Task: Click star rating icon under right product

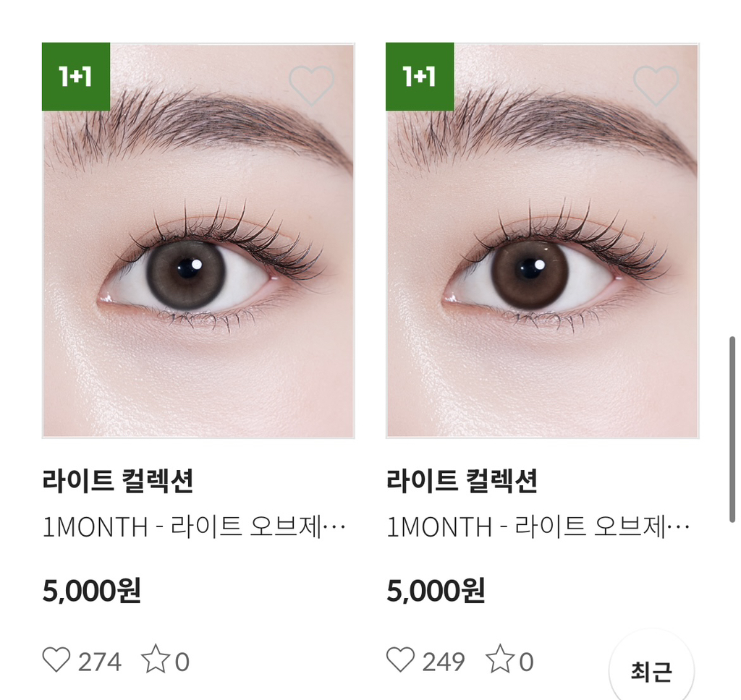Action: point(499,659)
